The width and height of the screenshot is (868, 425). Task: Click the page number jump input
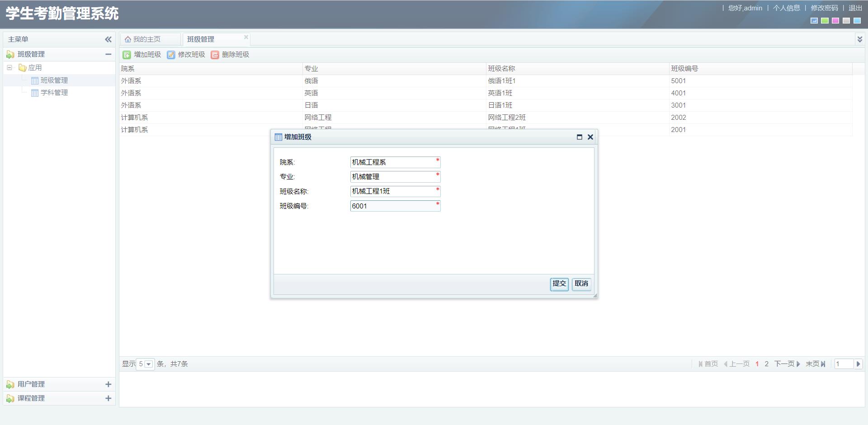(x=844, y=364)
